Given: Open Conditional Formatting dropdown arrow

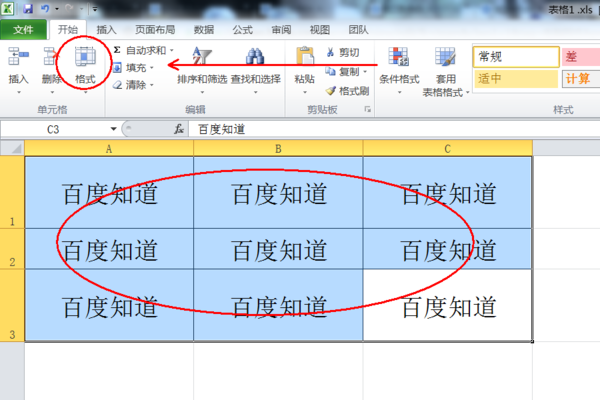Looking at the screenshot, I should 399,92.
